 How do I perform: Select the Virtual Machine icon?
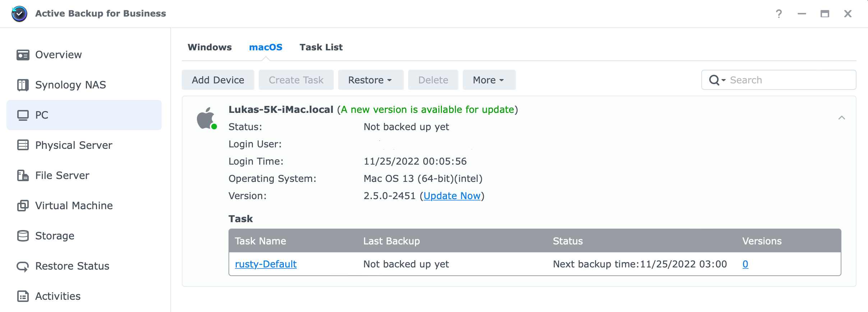tap(23, 206)
